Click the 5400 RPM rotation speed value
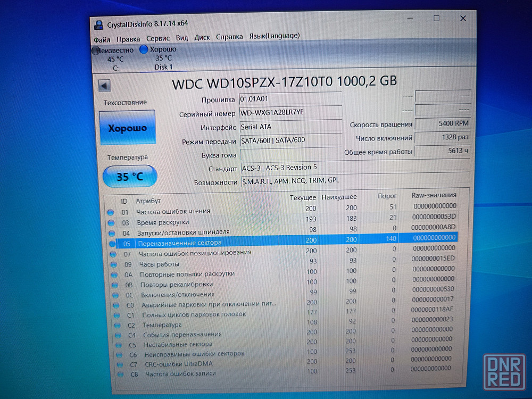 click(x=443, y=123)
